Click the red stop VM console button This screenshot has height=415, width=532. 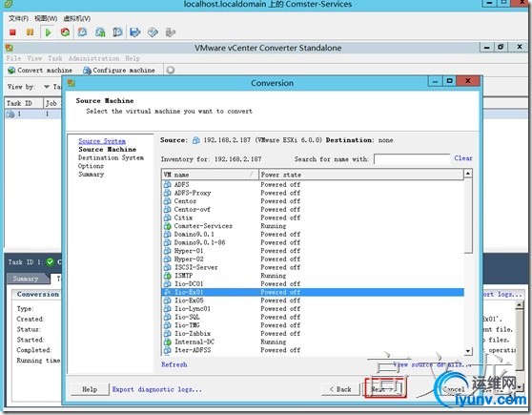coord(12,32)
